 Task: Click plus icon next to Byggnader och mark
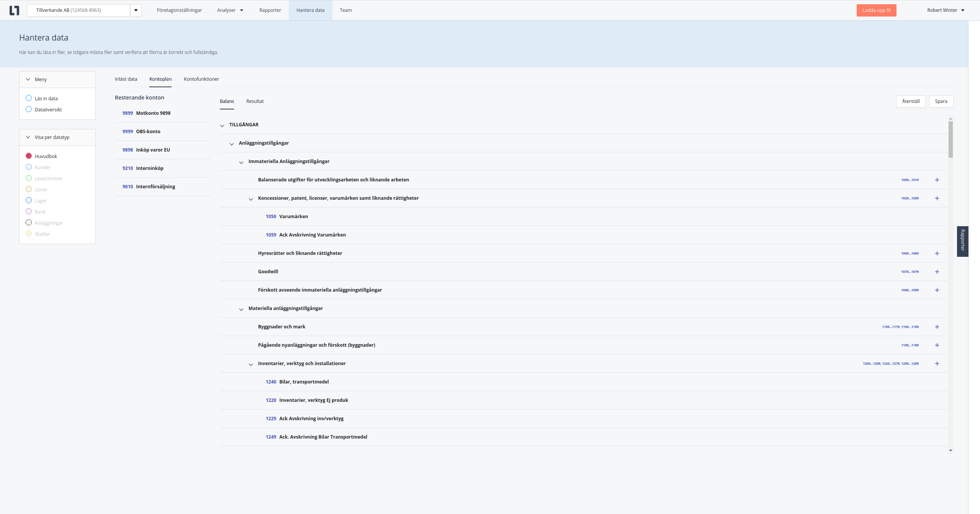(x=937, y=327)
